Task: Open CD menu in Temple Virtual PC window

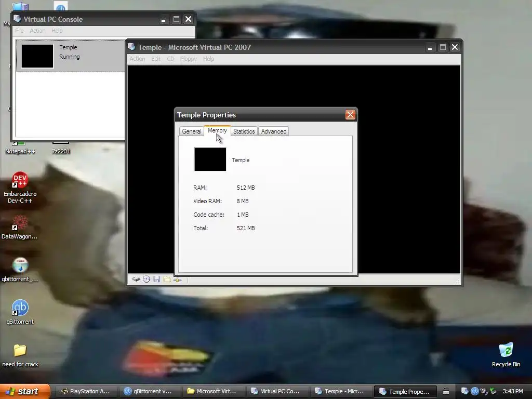Action: pyautogui.click(x=170, y=59)
